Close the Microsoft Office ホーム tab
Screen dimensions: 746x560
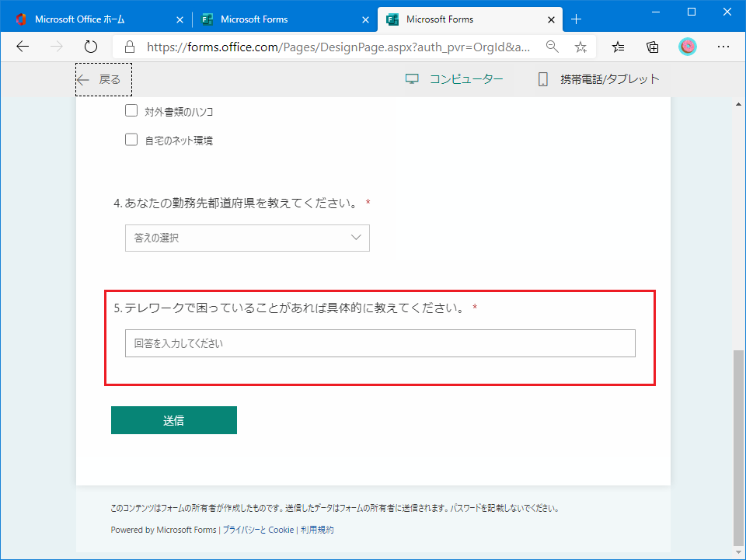180,19
